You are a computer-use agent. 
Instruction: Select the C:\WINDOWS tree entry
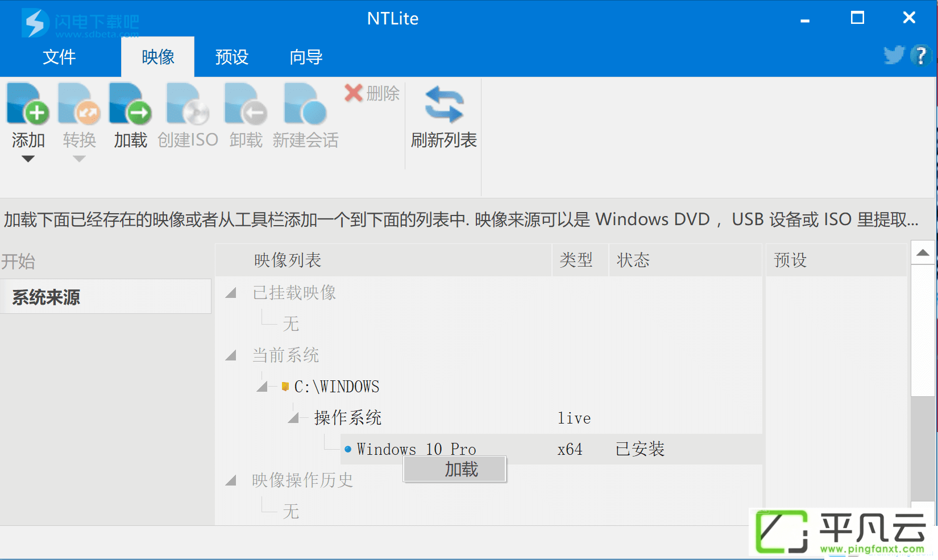(337, 387)
